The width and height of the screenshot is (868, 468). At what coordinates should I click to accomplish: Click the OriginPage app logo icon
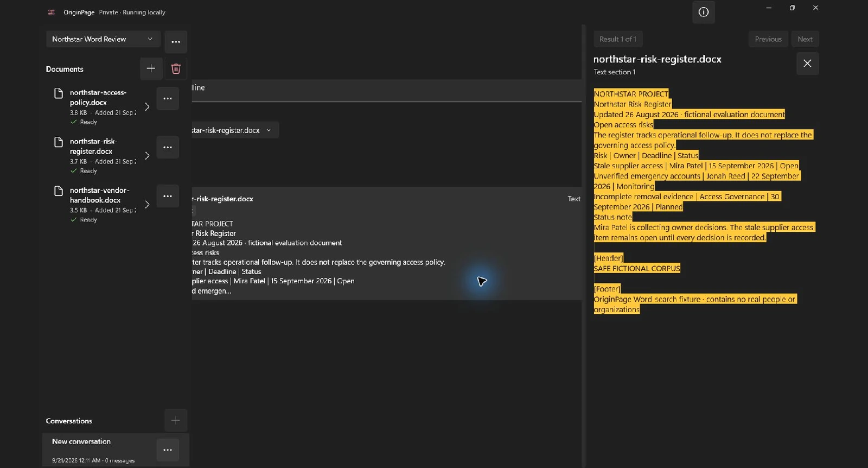point(52,12)
